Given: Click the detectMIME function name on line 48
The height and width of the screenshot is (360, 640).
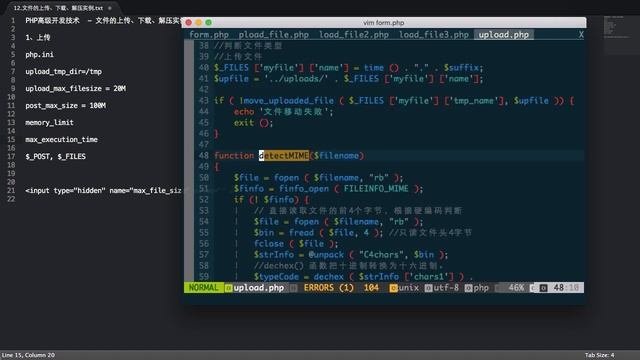Looking at the screenshot, I should [x=284, y=156].
